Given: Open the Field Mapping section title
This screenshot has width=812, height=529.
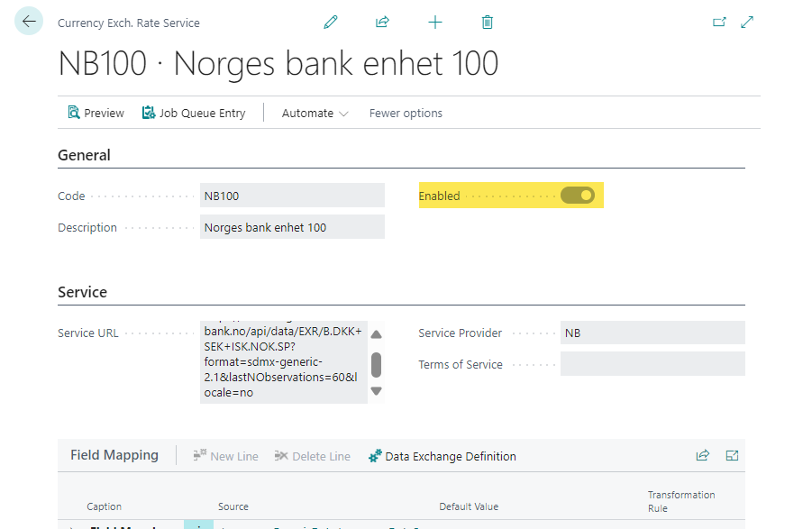Looking at the screenshot, I should point(114,455).
